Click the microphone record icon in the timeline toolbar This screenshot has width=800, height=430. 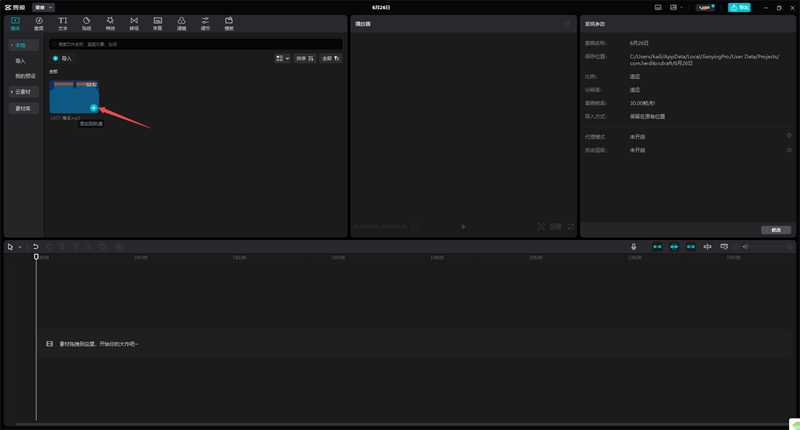coord(633,246)
